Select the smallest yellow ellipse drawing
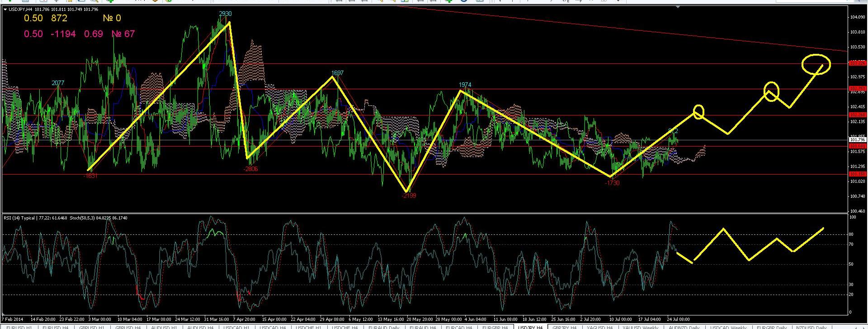Viewport: 868px width, 329px height. 698,112
